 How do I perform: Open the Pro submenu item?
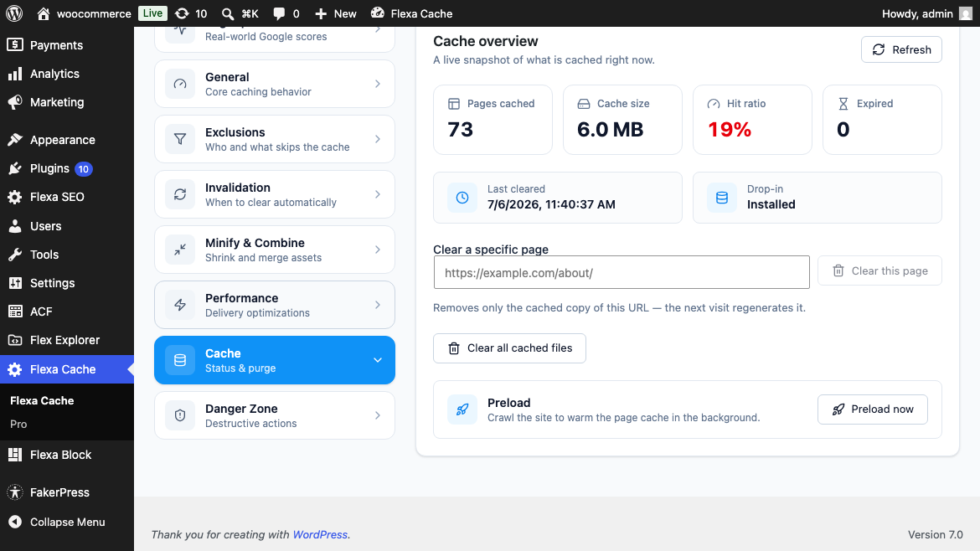coord(18,425)
